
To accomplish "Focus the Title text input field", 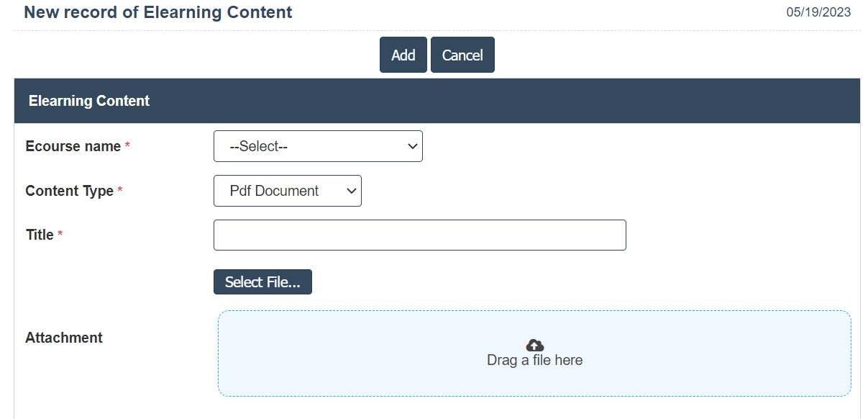I will point(419,235).
